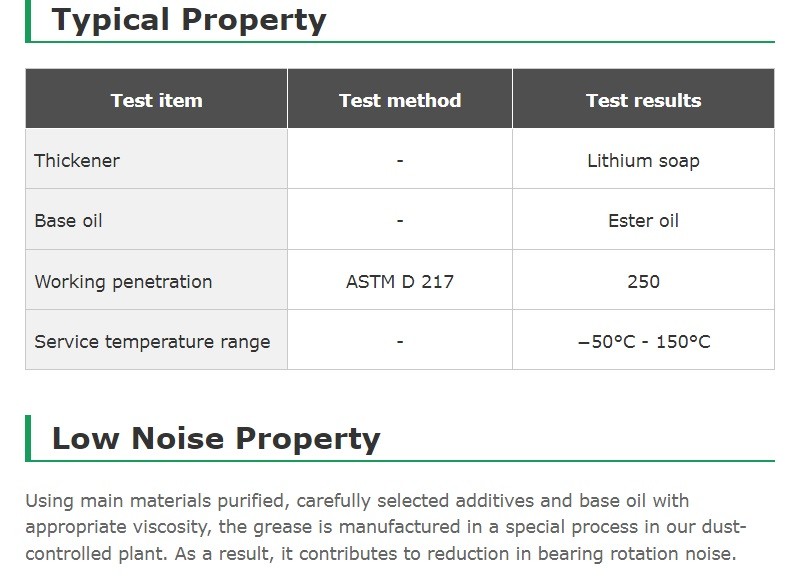The width and height of the screenshot is (797, 581).
Task: Click the Test item column header
Action: (157, 99)
